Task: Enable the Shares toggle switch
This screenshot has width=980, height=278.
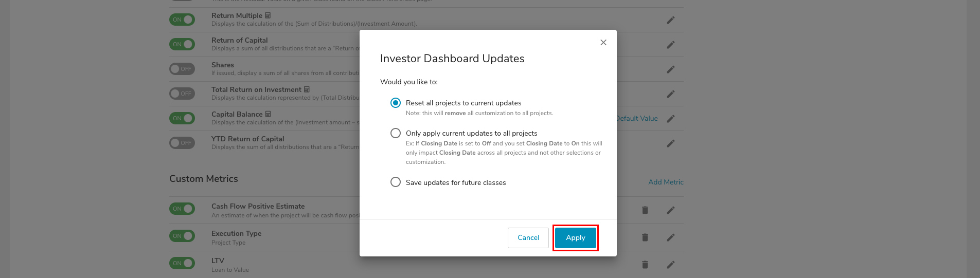Action: (x=182, y=69)
